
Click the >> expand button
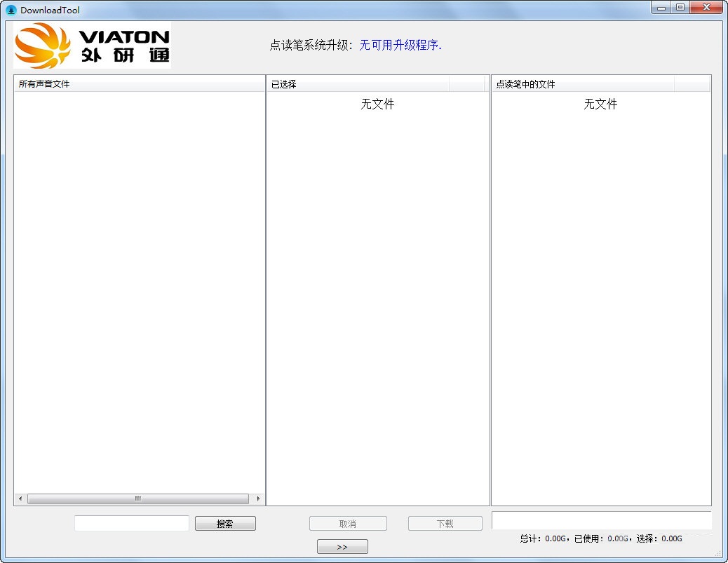click(x=342, y=547)
